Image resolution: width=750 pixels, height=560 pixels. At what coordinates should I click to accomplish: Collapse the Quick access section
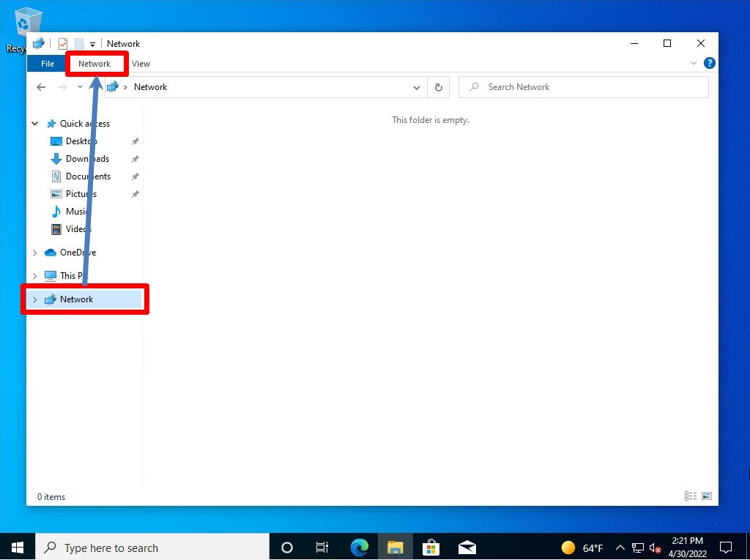(x=34, y=123)
